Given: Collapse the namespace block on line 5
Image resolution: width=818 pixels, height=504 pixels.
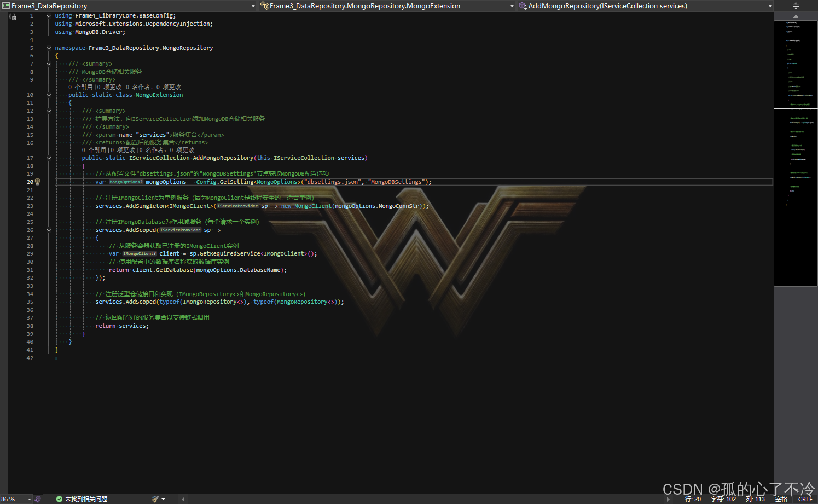Looking at the screenshot, I should click(49, 48).
